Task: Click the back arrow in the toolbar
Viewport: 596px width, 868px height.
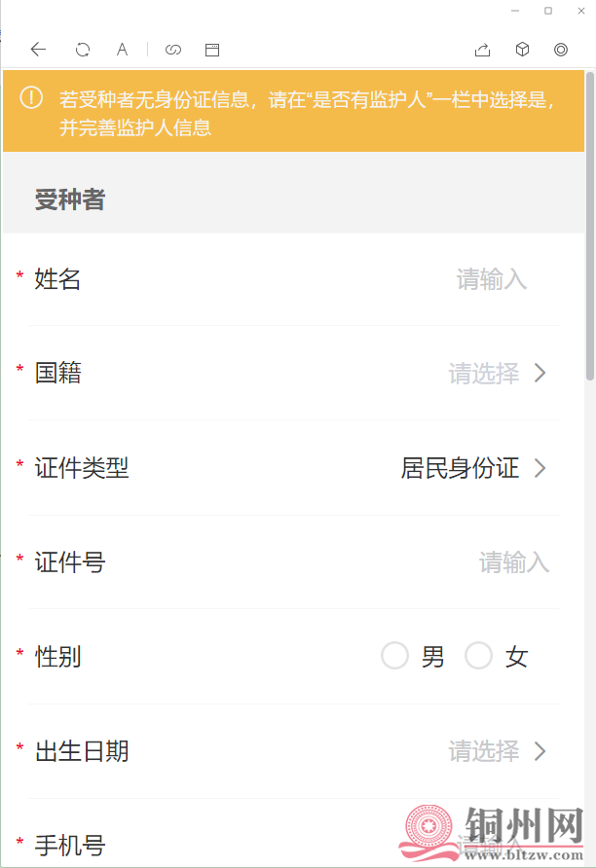Action: tap(38, 49)
